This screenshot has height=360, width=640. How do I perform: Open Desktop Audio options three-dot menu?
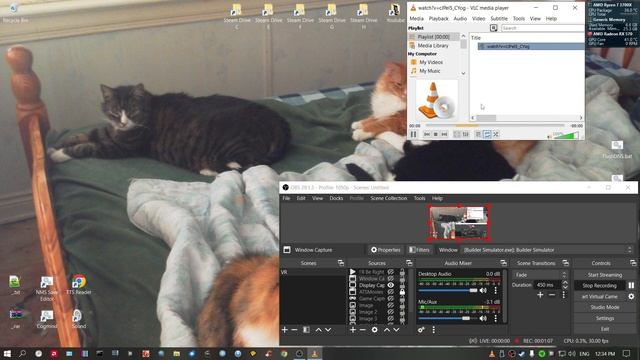(x=496, y=291)
